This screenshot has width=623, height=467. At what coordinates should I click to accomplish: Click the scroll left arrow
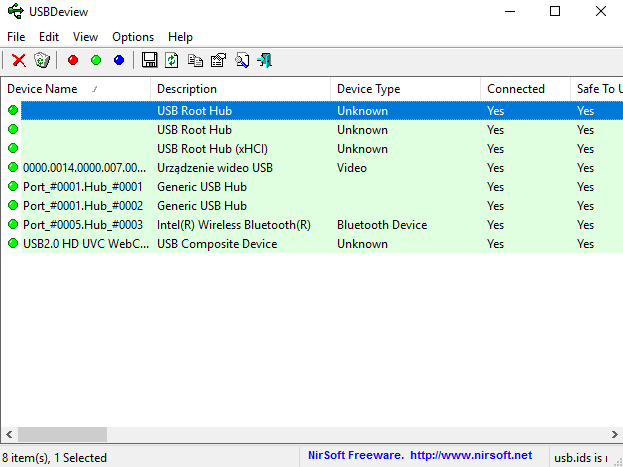coord(9,434)
